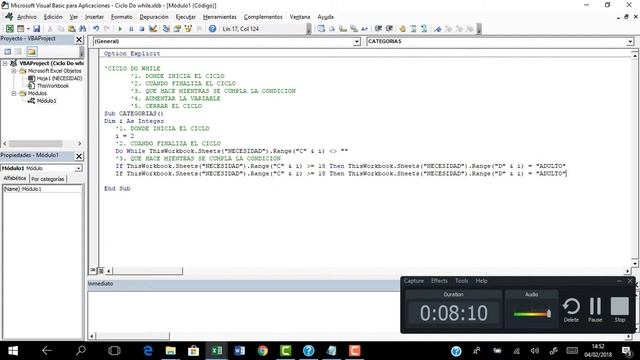This screenshot has height=360, width=640.
Task: Open the Insert object dropdown arrow
Action: pyautogui.click(x=28, y=29)
